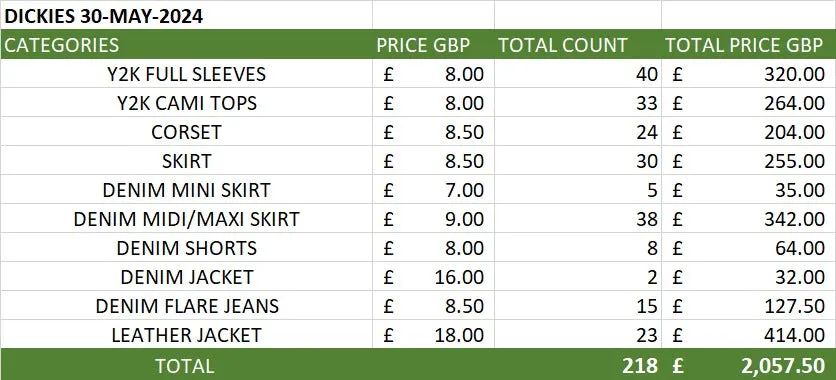This screenshot has width=836, height=380.
Task: Click the grand total 2,057.50 cell
Action: [749, 365]
